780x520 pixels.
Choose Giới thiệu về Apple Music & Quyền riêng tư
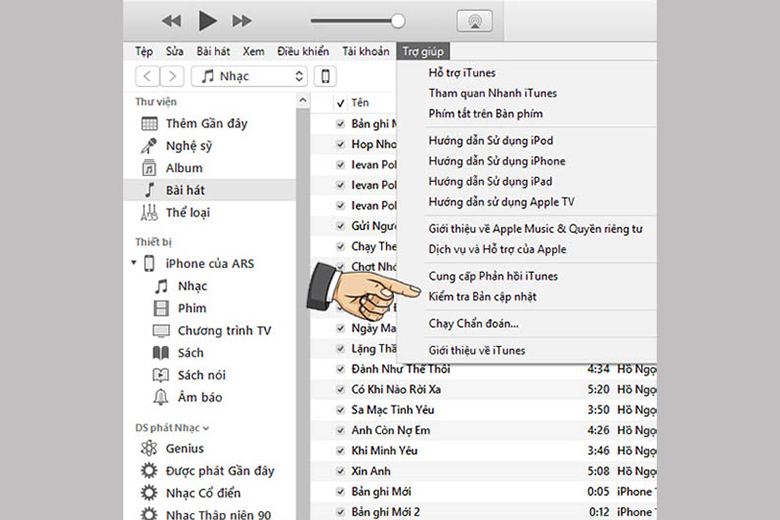click(x=536, y=229)
